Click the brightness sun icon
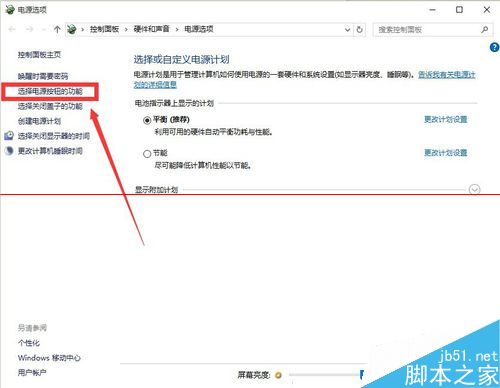The image size is (500, 388). (x=278, y=375)
